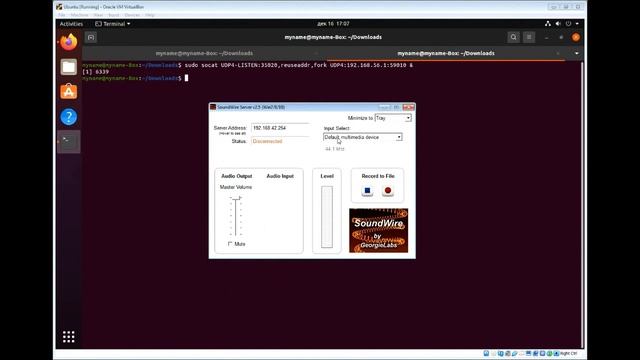Open VirtualBox Help menu
Viewport: 640px width, 360px height.
click(x=150, y=15)
